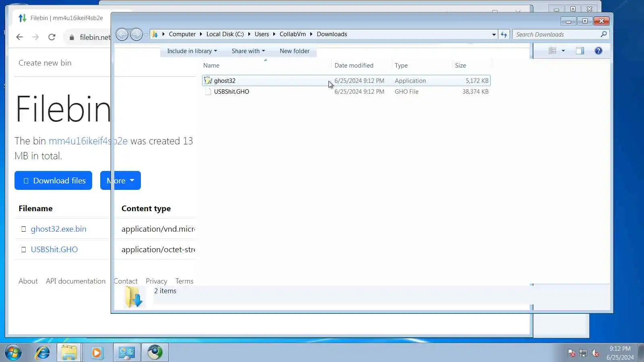
Task: Click the icon next to USBShit.GHO link
Action: pyautogui.click(x=23, y=250)
